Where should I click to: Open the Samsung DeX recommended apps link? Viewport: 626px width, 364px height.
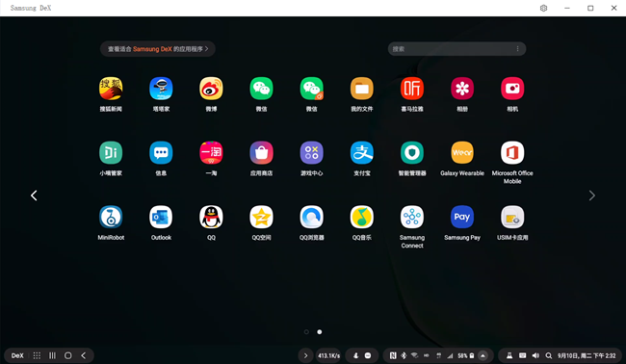[158, 49]
